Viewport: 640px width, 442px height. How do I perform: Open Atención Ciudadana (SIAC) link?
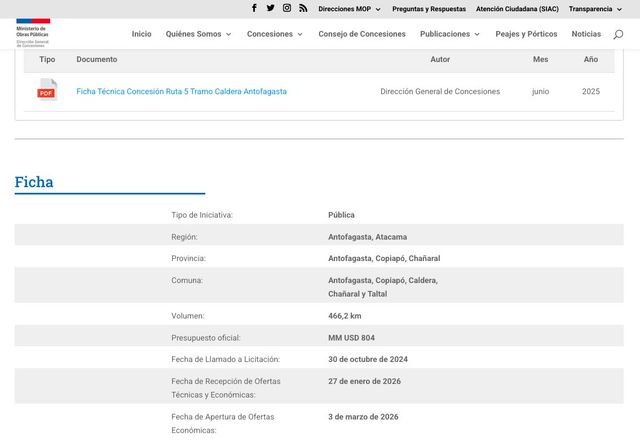click(517, 9)
